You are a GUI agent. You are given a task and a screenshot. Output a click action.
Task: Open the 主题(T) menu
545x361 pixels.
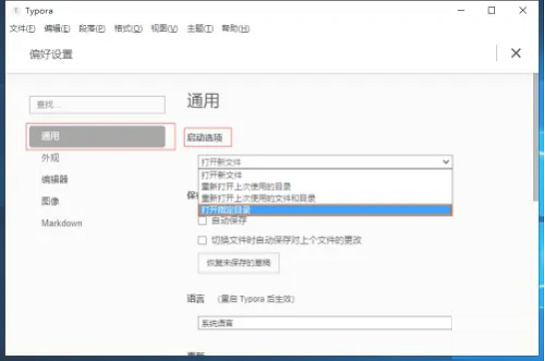(x=200, y=28)
